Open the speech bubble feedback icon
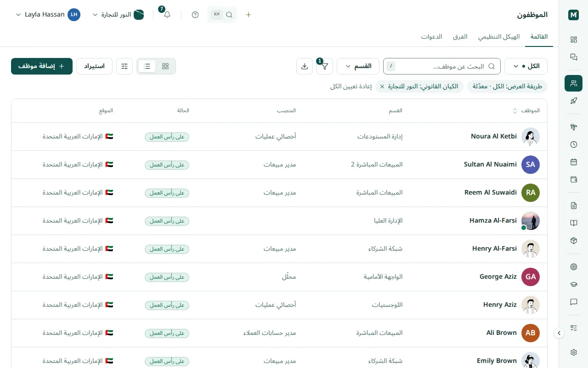 (x=573, y=302)
